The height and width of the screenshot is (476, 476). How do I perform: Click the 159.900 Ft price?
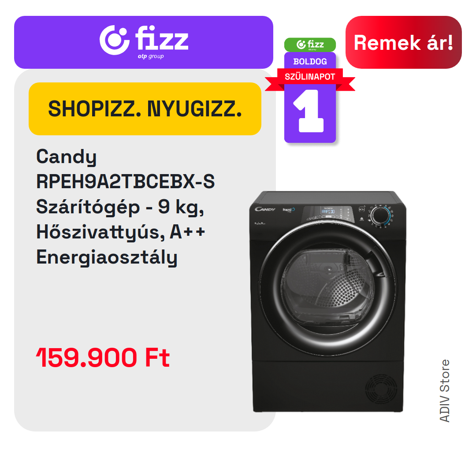[103, 357]
